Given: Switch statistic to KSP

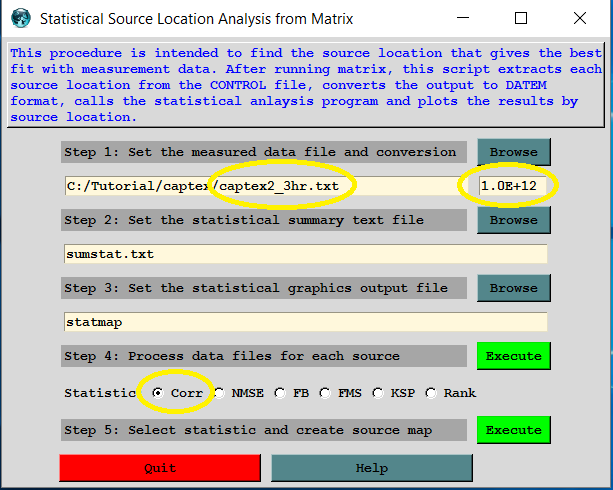Looking at the screenshot, I should pyautogui.click(x=378, y=393).
